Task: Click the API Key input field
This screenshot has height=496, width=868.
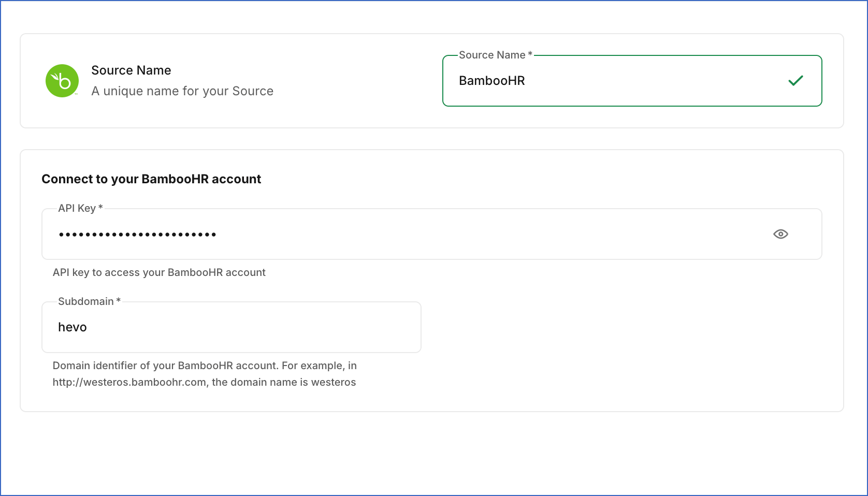Action: (x=363, y=234)
